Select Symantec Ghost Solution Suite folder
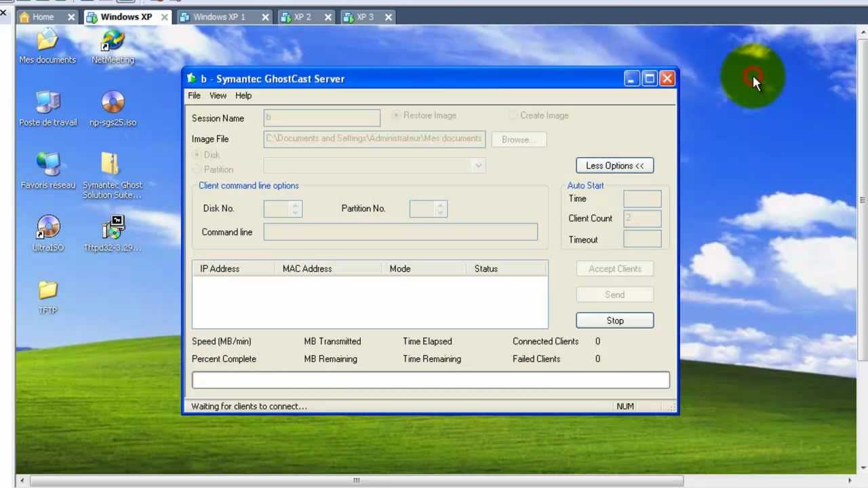The width and height of the screenshot is (868, 488). pyautogui.click(x=113, y=176)
